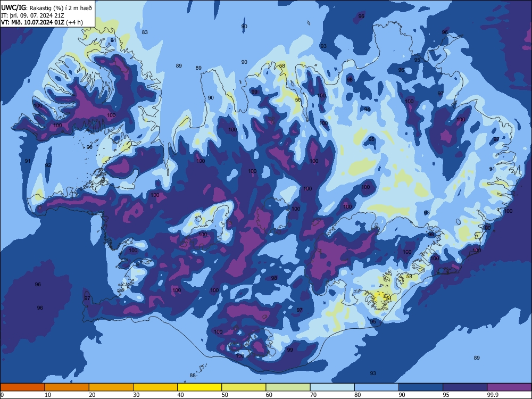Screen dimensions: 532x399
Task: Click the '92' humidity value off the west coast
Action: pos(48,165)
